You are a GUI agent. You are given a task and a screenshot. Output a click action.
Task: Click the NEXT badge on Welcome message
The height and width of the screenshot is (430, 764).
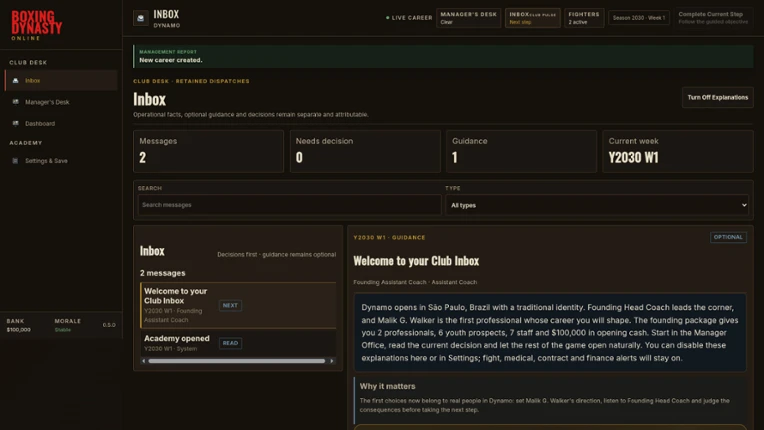click(x=230, y=305)
